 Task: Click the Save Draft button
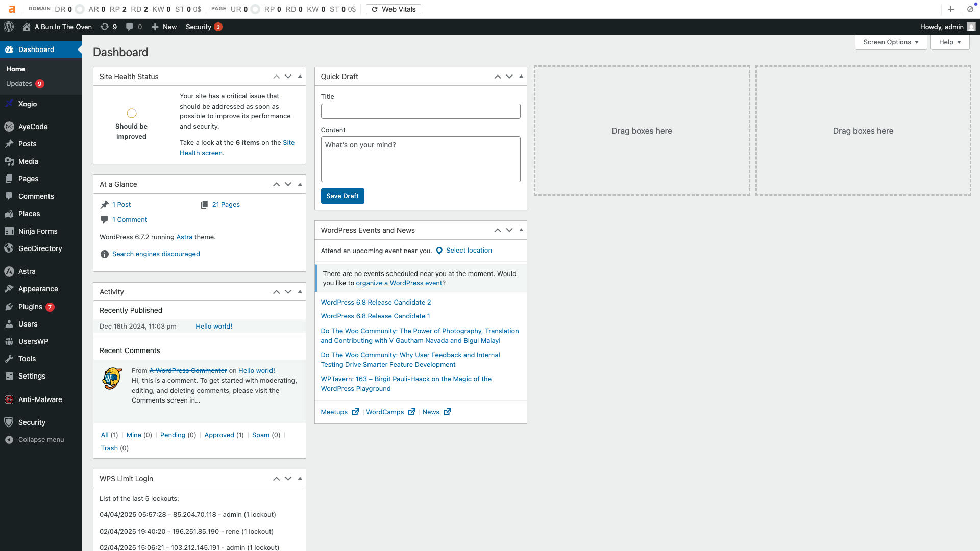point(342,196)
